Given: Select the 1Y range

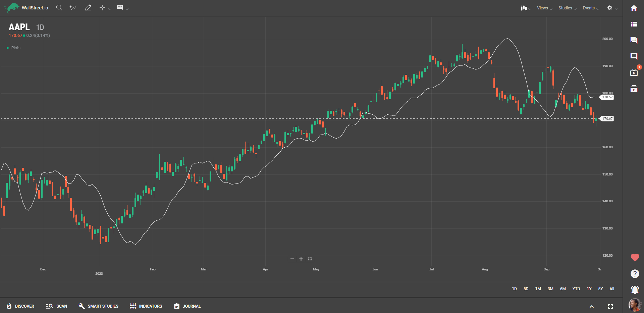Looking at the screenshot, I should pos(589,289).
